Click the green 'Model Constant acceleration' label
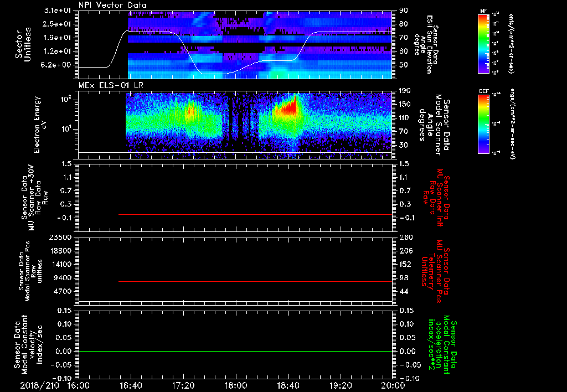This screenshot has width=567, height=392. click(x=442, y=345)
